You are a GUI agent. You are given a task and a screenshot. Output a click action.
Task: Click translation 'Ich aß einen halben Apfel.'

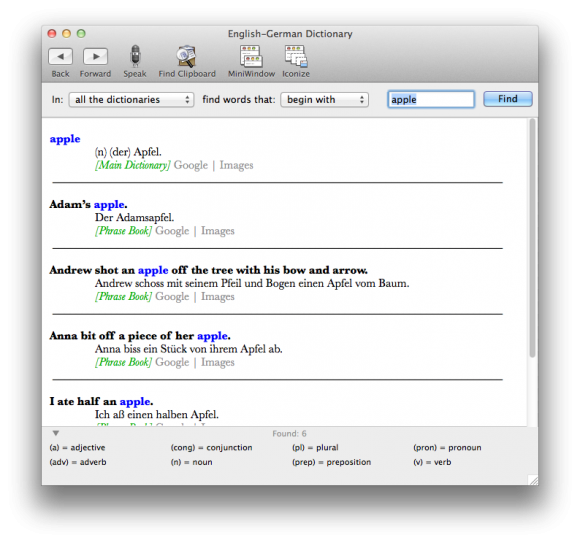point(156,415)
